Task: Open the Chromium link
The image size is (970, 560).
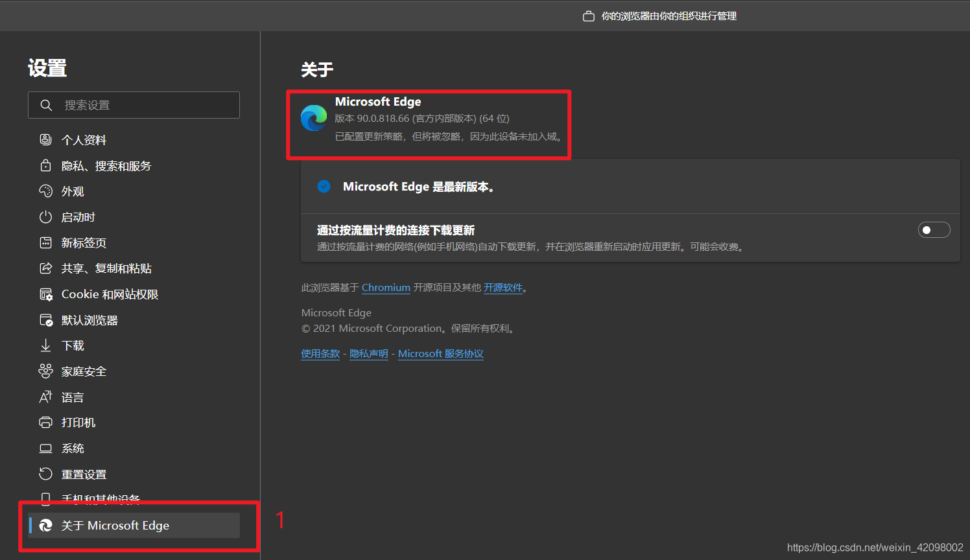Action: pyautogui.click(x=386, y=287)
